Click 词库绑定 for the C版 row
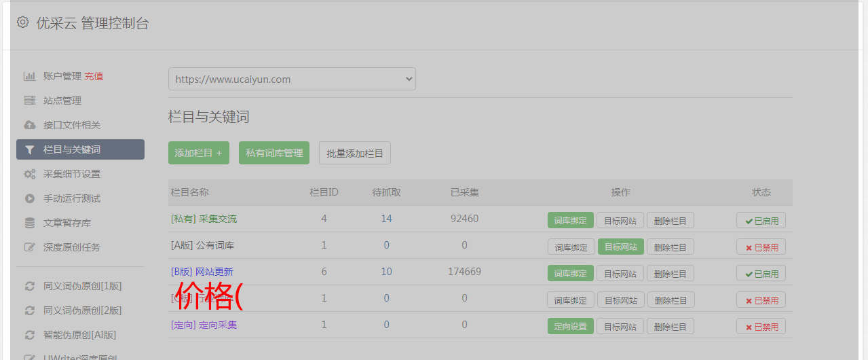 click(571, 300)
